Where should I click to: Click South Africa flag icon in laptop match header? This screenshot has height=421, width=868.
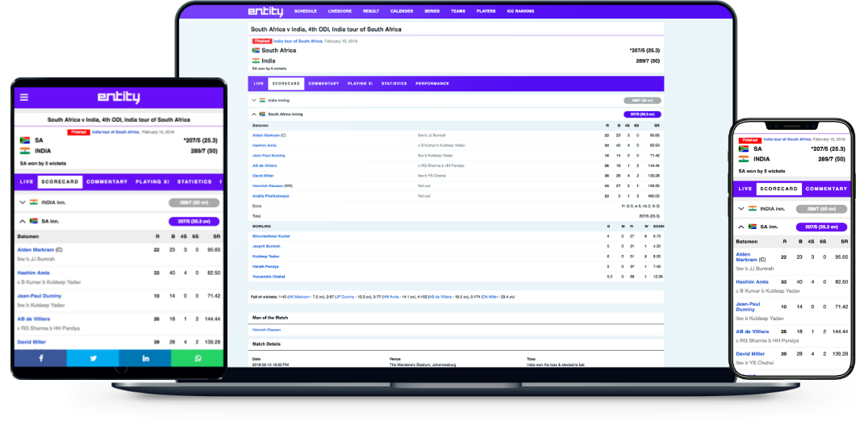pos(256,50)
